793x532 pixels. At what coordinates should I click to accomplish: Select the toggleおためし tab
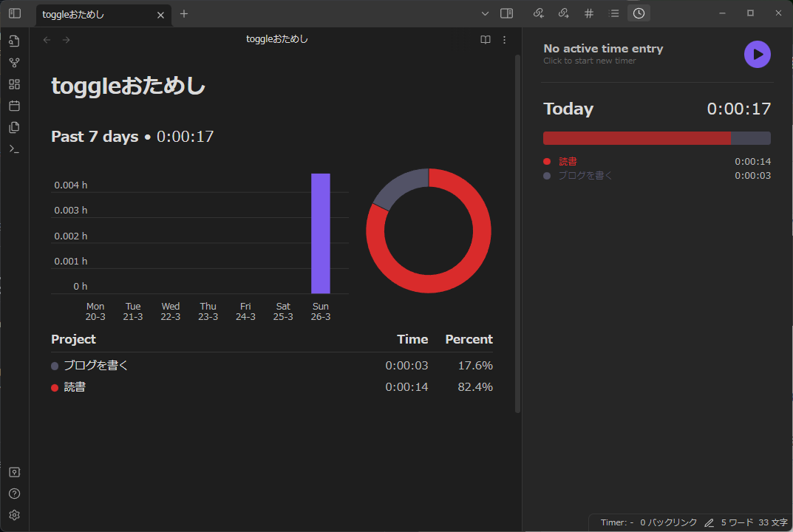89,13
